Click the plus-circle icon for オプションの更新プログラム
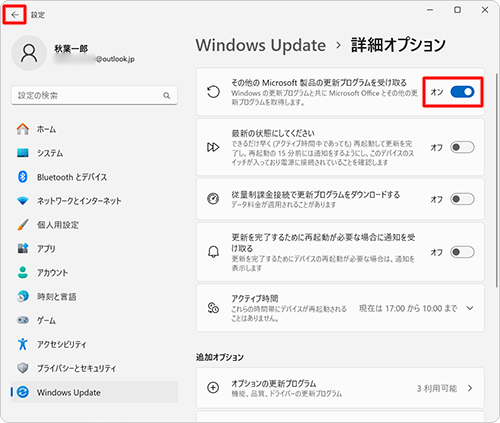This screenshot has height=423, width=500. (213, 388)
